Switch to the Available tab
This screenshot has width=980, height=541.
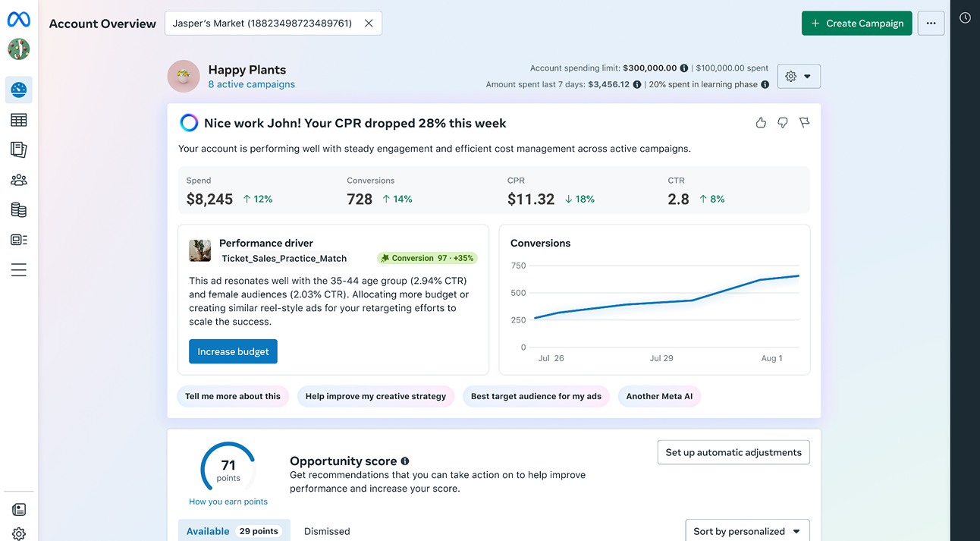coord(234,530)
